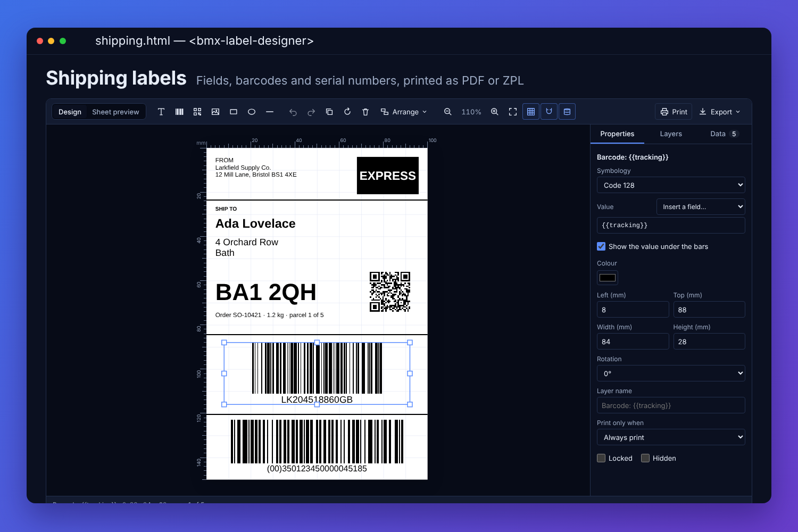Open the Data tab
This screenshot has height=532, width=798.
click(x=725, y=134)
